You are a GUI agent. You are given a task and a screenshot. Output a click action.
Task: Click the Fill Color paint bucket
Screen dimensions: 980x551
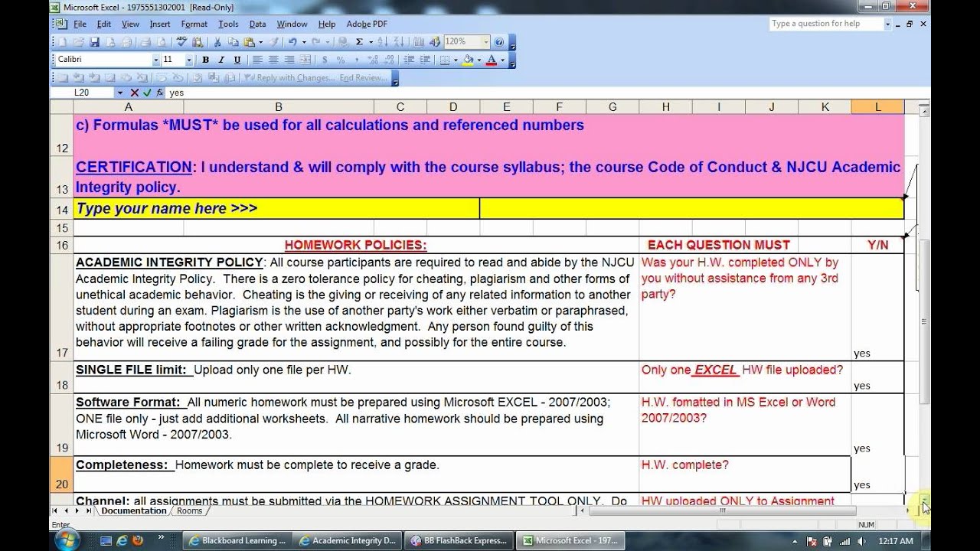(467, 60)
